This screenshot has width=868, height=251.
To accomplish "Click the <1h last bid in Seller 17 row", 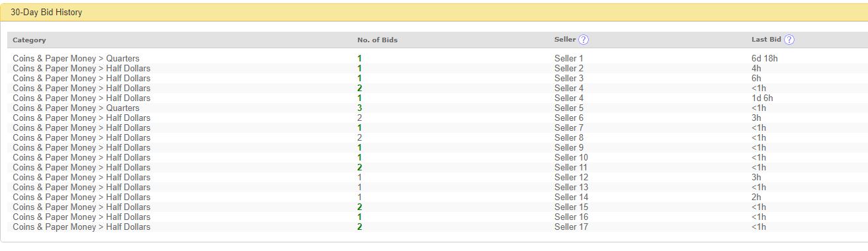I will pyautogui.click(x=759, y=227).
